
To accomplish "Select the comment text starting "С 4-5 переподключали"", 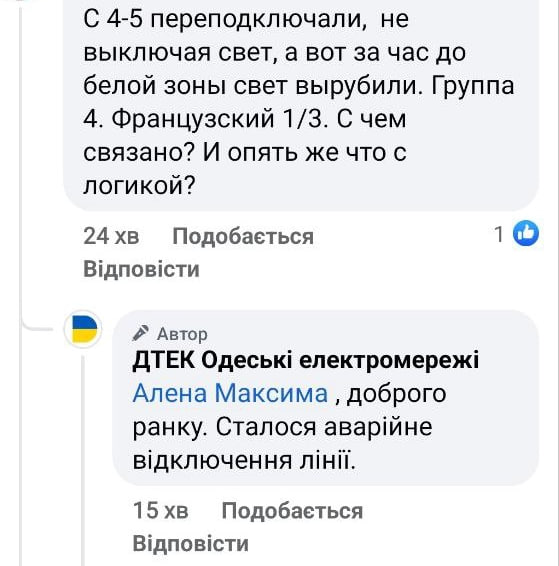I will (299, 102).
